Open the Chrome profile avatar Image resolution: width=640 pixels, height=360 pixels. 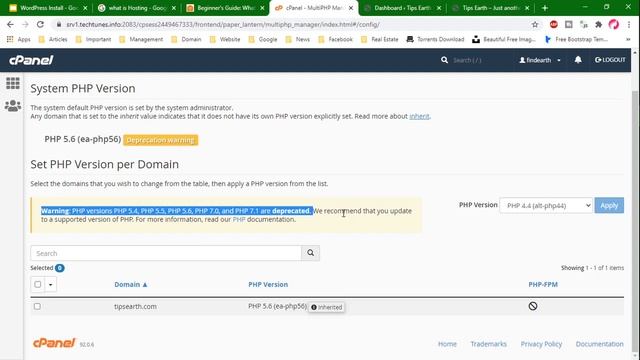(613, 24)
